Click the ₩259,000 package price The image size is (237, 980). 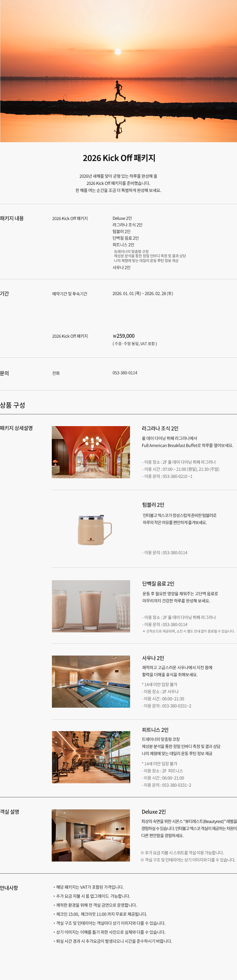[x=124, y=336]
